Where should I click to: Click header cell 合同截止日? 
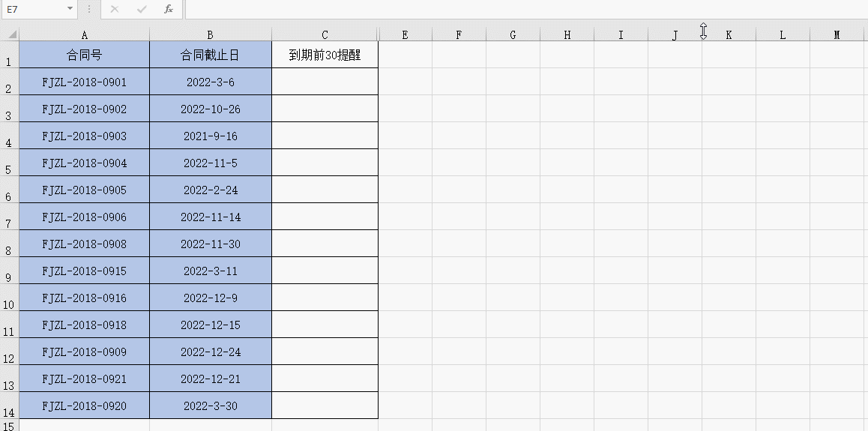click(211, 55)
